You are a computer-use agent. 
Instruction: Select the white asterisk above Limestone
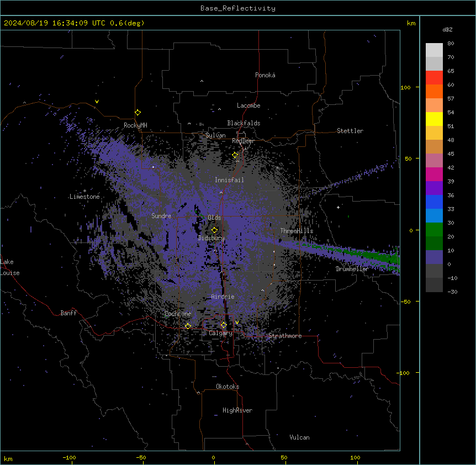click(x=84, y=191)
